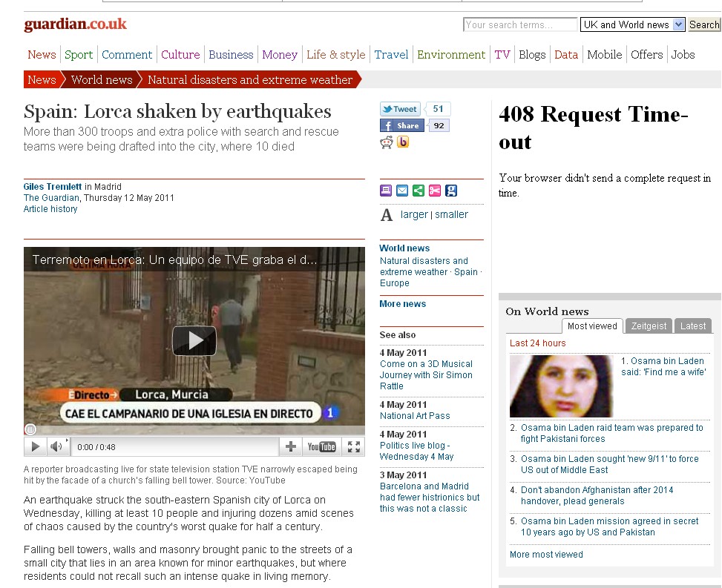
Task: Expand the video plus options button
Action: pyautogui.click(x=290, y=446)
